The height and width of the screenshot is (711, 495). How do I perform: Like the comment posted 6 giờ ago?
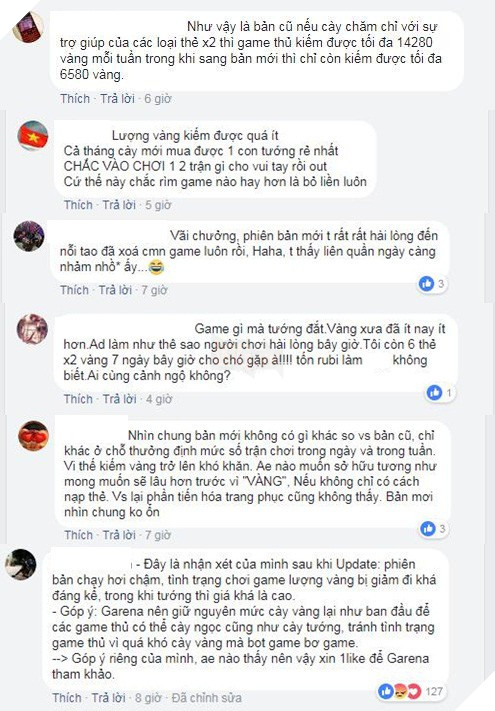click(x=75, y=98)
